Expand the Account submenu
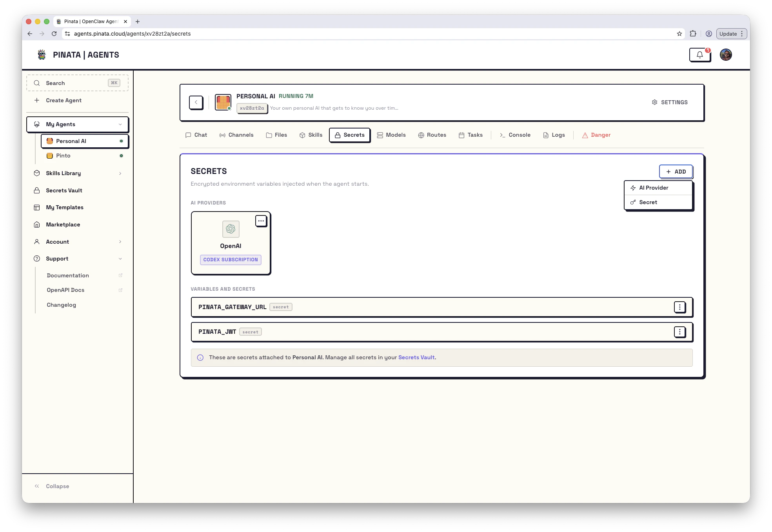Viewport: 772px width, 532px height. click(120, 242)
